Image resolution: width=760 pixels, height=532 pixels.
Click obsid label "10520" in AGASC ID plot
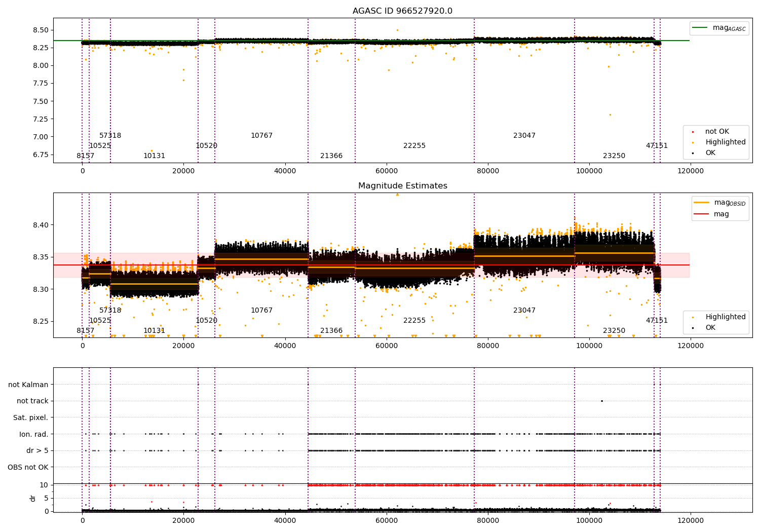point(207,145)
